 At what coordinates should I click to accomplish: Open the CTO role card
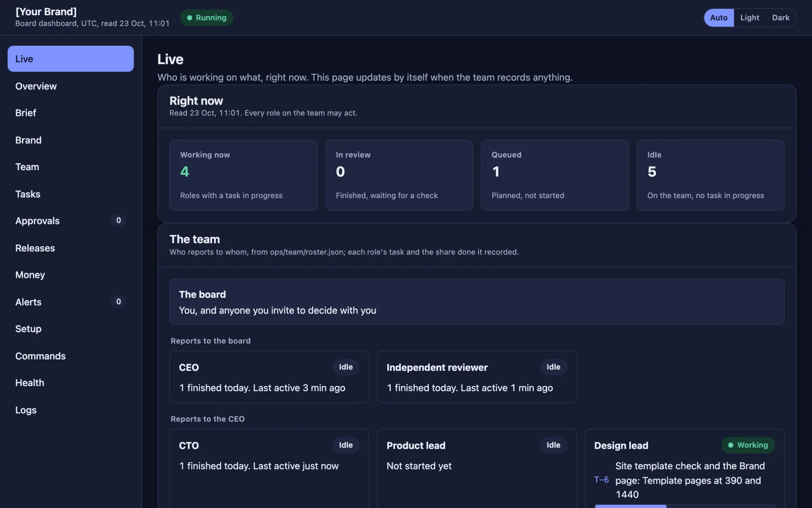269,468
